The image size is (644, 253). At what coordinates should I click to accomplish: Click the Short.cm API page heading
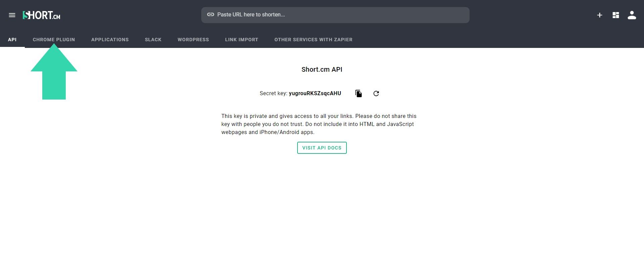click(322, 69)
